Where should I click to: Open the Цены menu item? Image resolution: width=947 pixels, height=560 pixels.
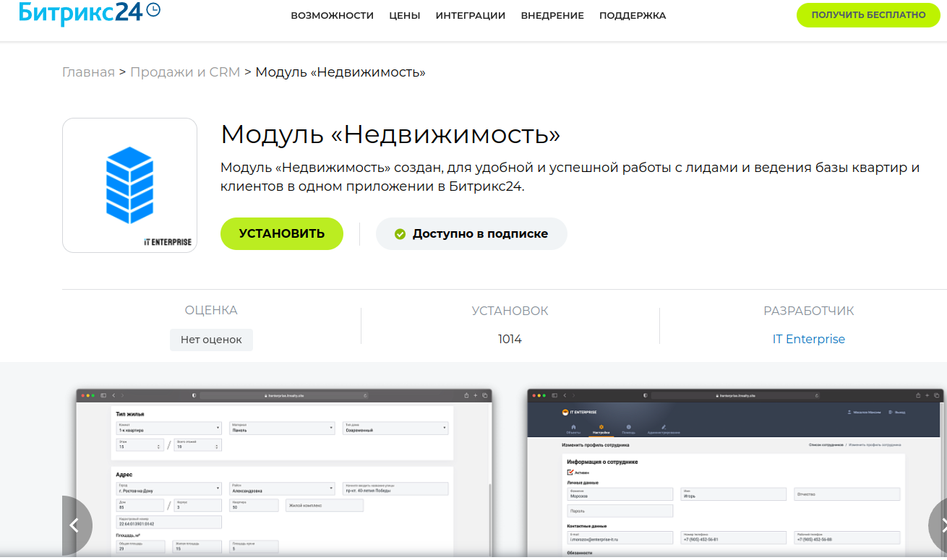click(404, 15)
